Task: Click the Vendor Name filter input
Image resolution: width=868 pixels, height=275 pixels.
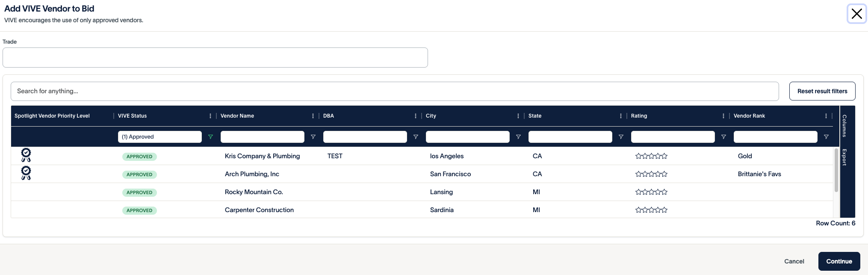Action: (263, 137)
